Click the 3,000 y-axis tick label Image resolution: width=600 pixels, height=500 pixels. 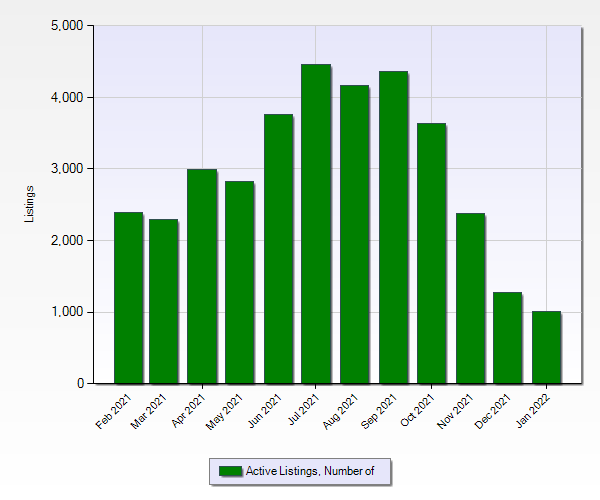[67, 169]
